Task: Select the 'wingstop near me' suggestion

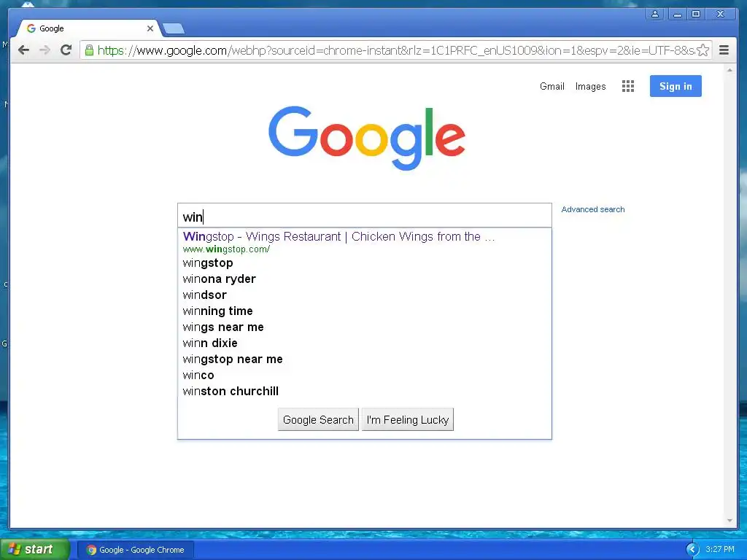Action: pos(365,359)
